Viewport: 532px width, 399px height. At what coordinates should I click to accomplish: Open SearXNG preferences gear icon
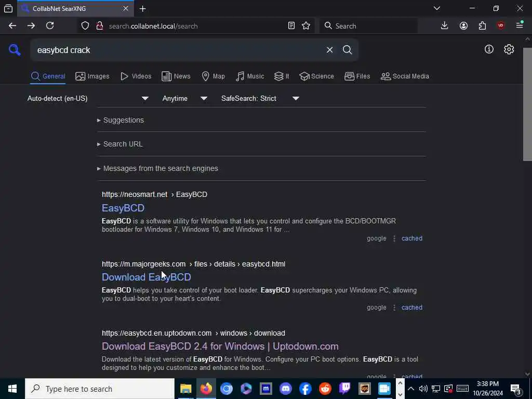[509, 49]
